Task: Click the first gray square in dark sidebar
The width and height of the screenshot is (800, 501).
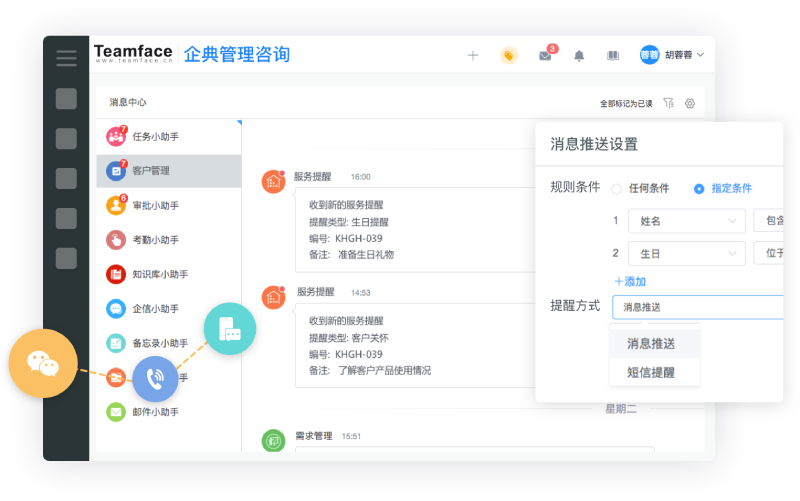Action: click(x=66, y=98)
